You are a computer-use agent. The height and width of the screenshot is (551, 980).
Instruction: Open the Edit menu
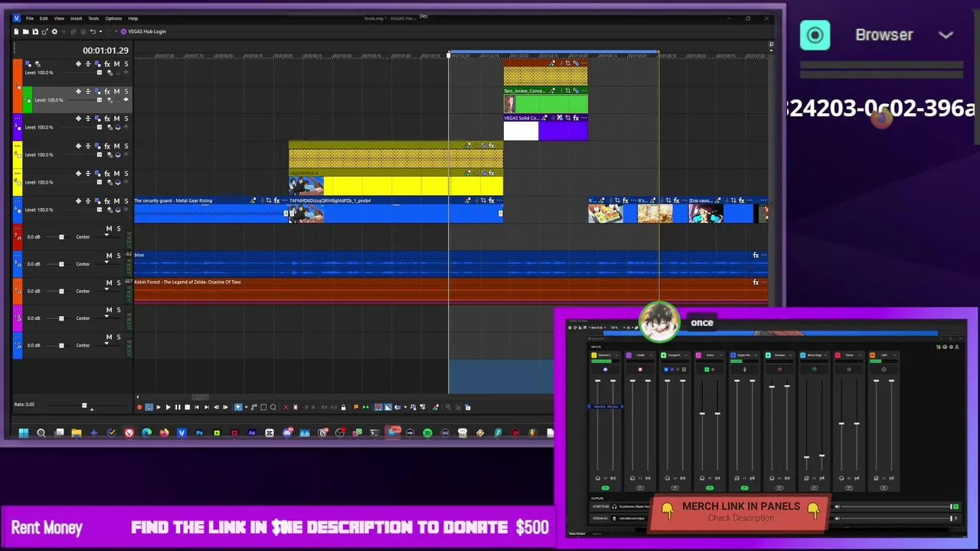tap(44, 18)
